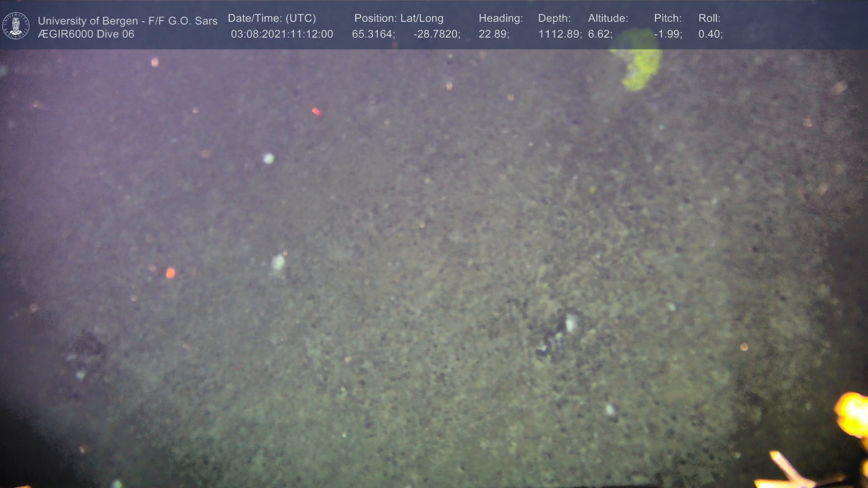
Task: Select the timestamp value 03:08:2021:11:12:00
Action: tap(282, 34)
